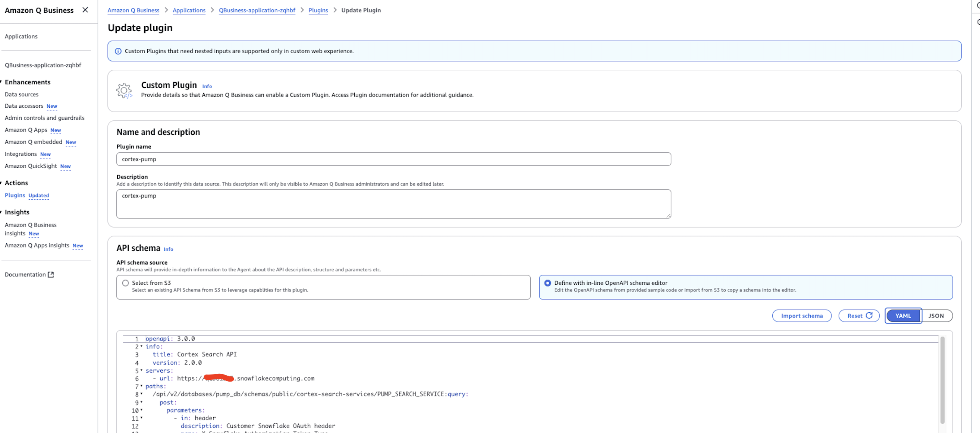This screenshot has width=980, height=433.
Task: Go to Applications breadcrumb link
Action: [x=189, y=10]
